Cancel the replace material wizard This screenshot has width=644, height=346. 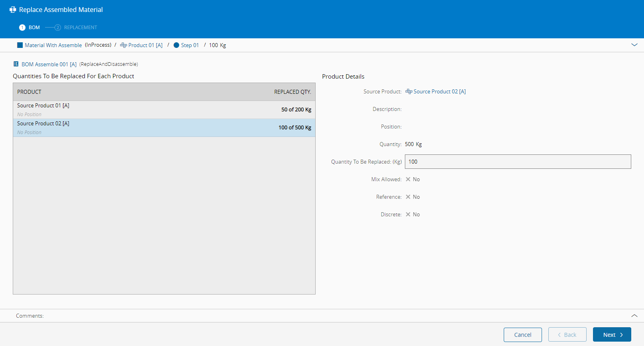pyautogui.click(x=522, y=335)
